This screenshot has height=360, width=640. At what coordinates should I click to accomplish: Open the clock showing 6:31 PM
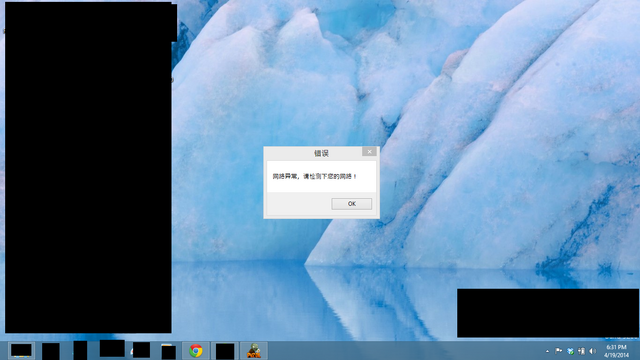click(x=616, y=351)
